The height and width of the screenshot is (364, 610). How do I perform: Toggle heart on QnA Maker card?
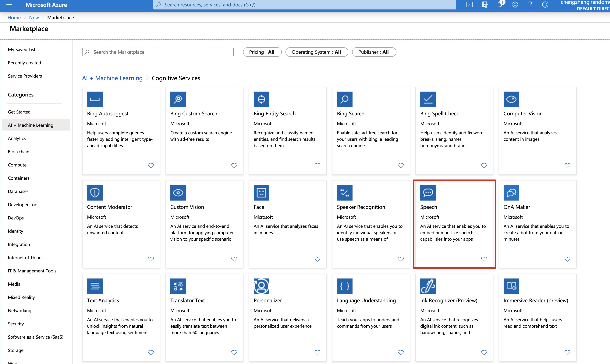pos(567,259)
